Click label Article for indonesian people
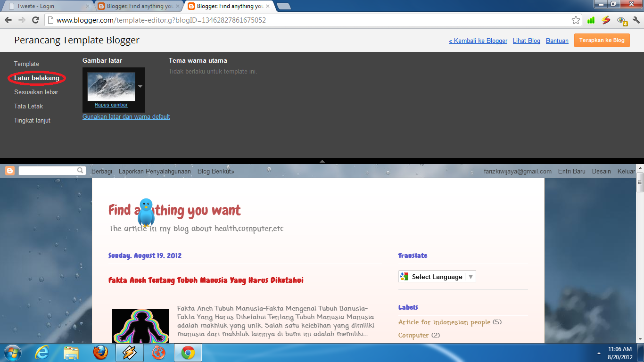 (x=444, y=322)
